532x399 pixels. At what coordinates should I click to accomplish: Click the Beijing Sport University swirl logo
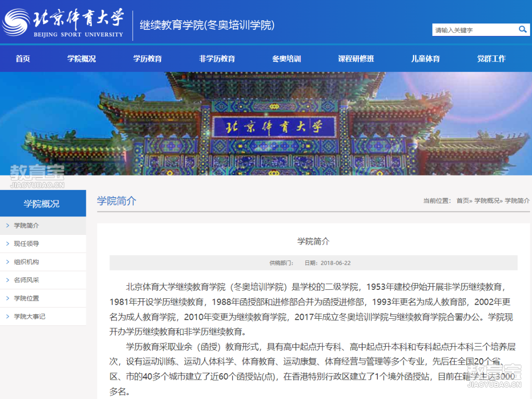(x=16, y=22)
